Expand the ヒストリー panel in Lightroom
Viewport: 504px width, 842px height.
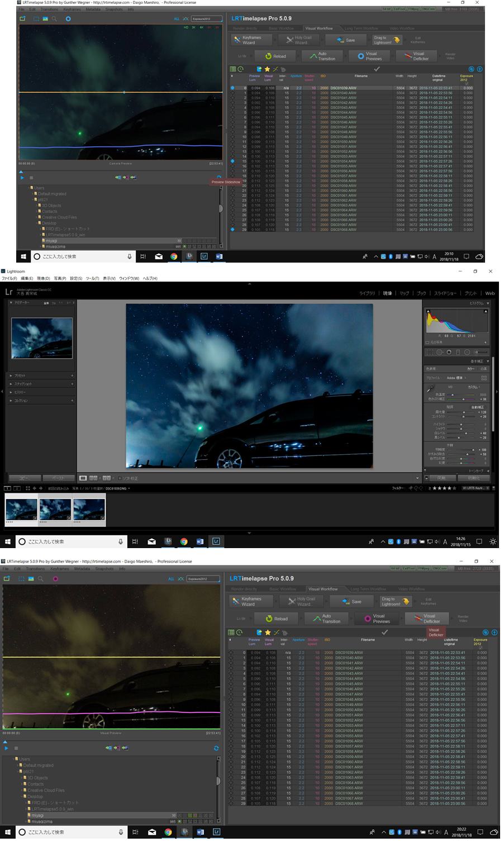[11, 392]
